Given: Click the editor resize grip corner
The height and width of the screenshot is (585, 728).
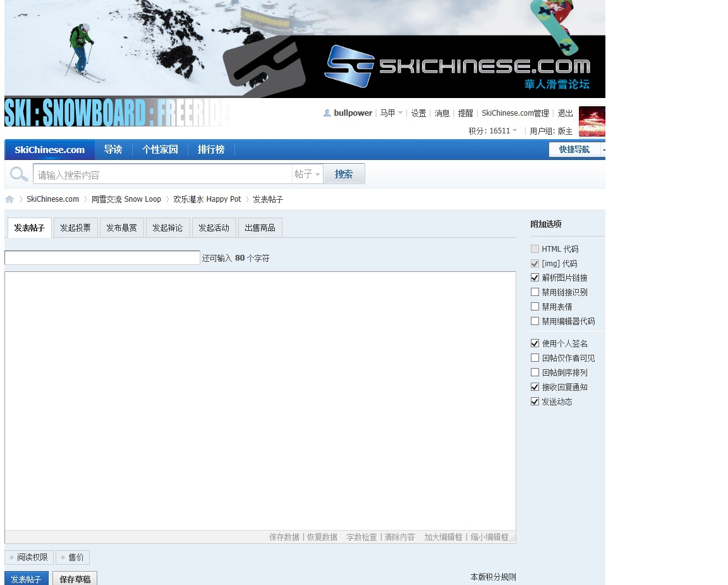Looking at the screenshot, I should click(513, 539).
